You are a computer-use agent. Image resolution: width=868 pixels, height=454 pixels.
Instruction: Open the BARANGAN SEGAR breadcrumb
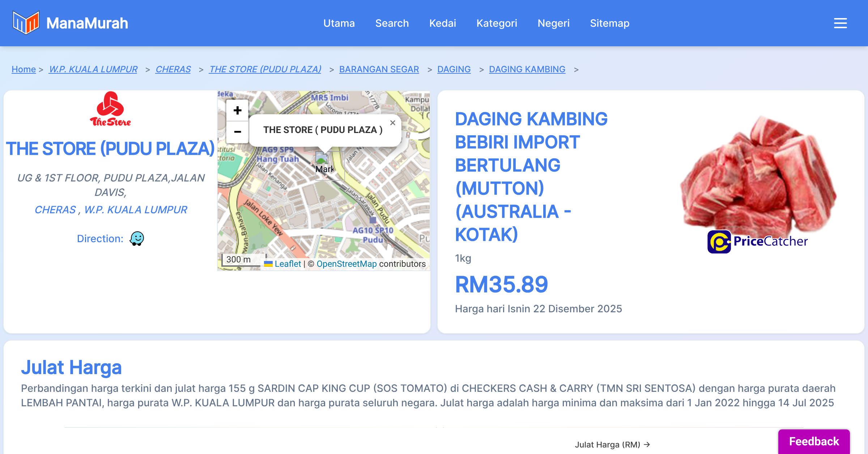[x=379, y=69]
